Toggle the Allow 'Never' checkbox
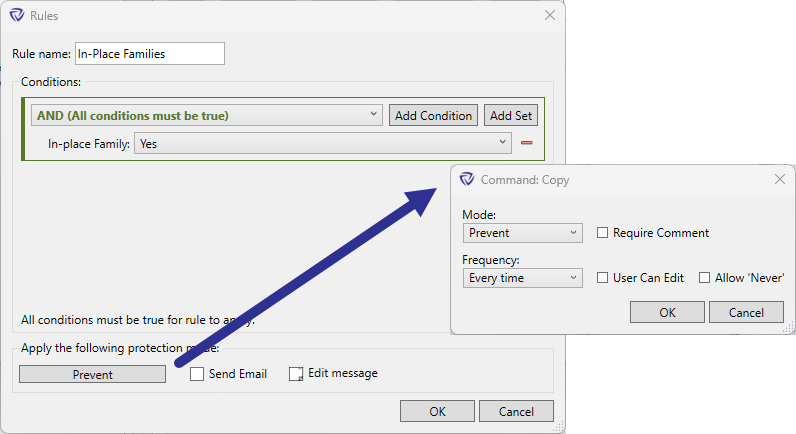This screenshot has height=434, width=796. click(704, 278)
